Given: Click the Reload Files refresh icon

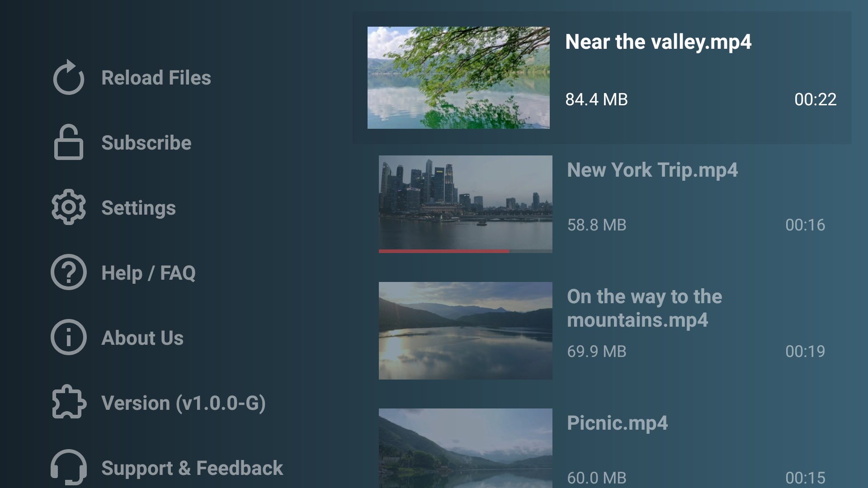Looking at the screenshot, I should click(x=69, y=78).
